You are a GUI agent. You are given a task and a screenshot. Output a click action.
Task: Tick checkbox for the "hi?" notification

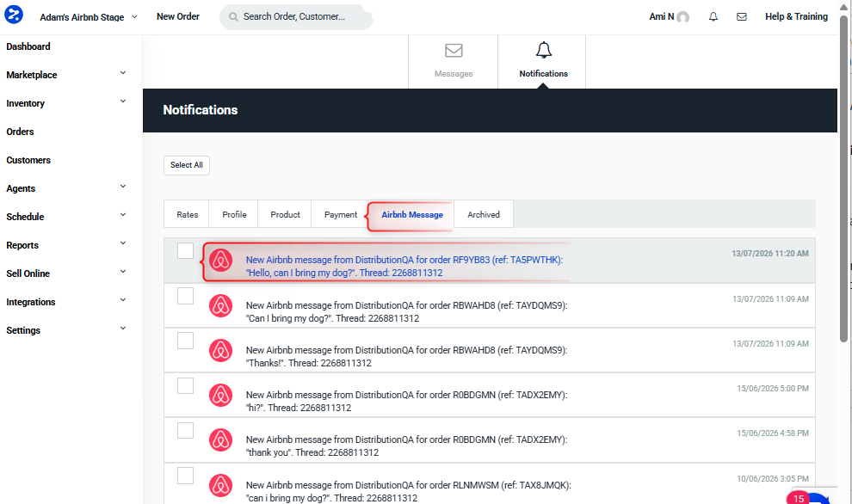[x=185, y=385]
